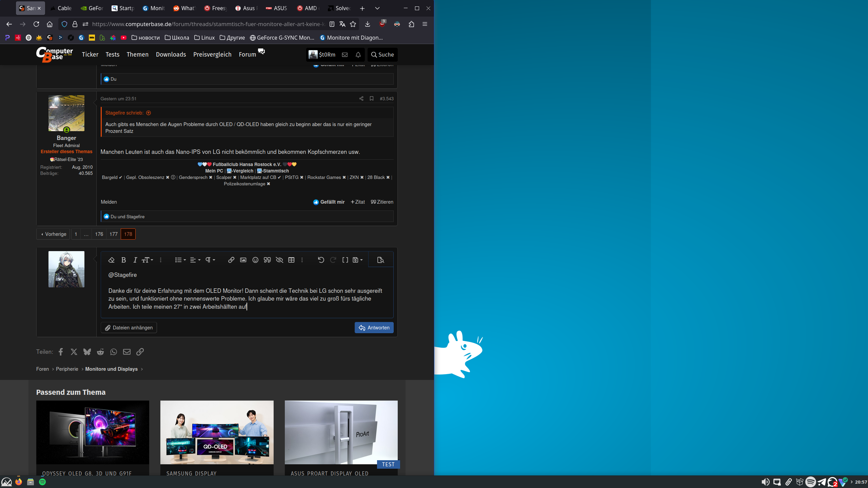Open the Samsung Display QD-OLED article thumbnail

pyautogui.click(x=217, y=432)
